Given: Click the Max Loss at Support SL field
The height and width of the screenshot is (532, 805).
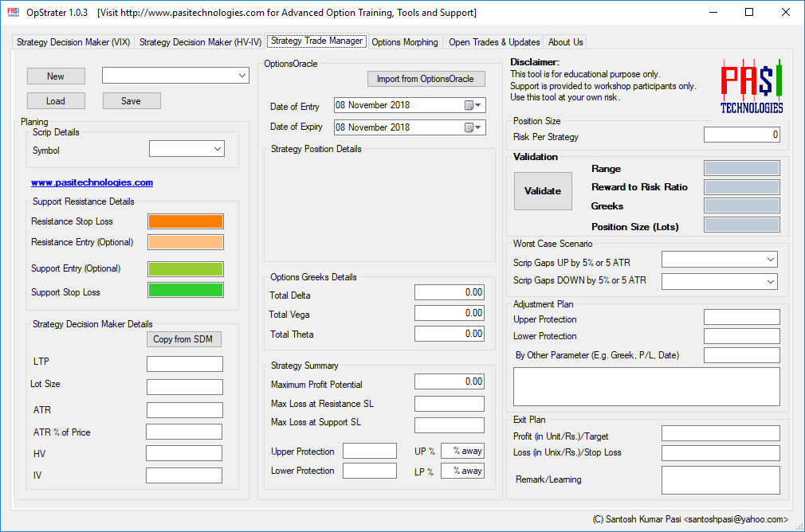Looking at the screenshot, I should click(450, 424).
